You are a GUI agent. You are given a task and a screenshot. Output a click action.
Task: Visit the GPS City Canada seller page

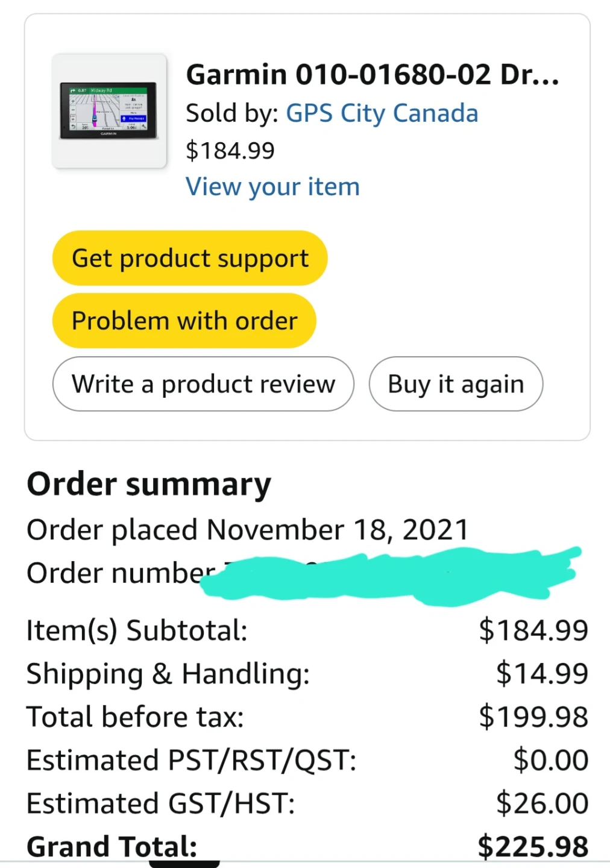(382, 113)
